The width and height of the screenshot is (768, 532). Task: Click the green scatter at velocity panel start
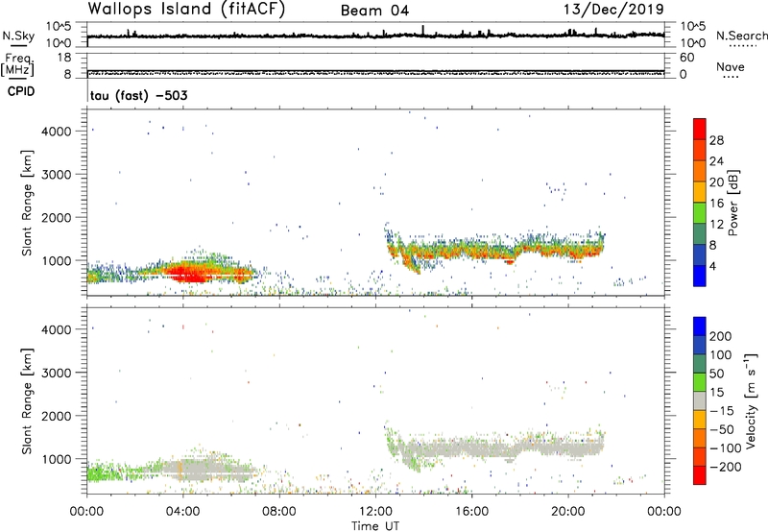[103, 473]
